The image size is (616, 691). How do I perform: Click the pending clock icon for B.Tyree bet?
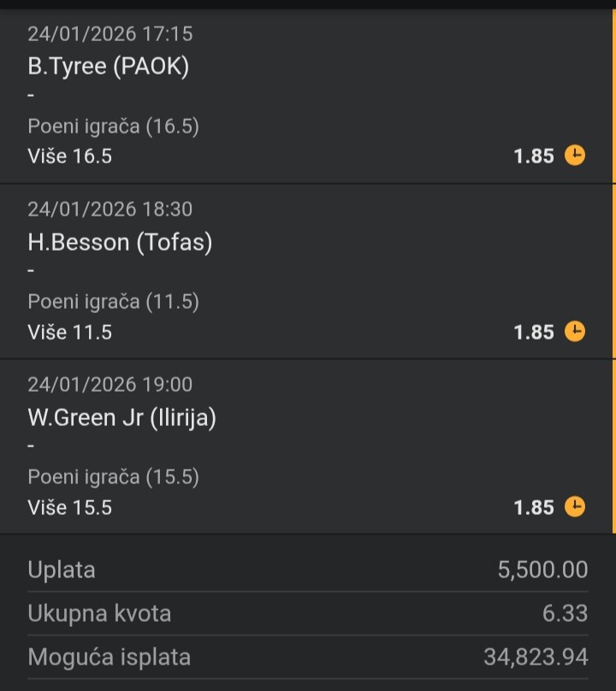click(x=575, y=156)
